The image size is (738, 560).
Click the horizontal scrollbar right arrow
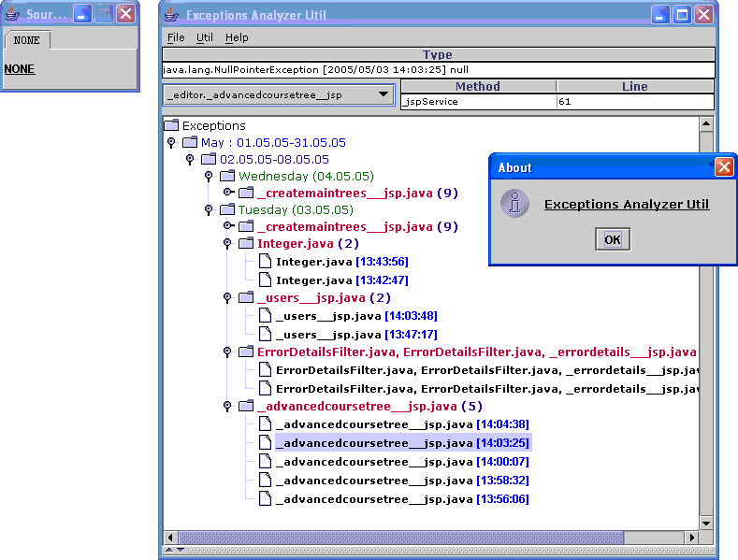(x=691, y=537)
